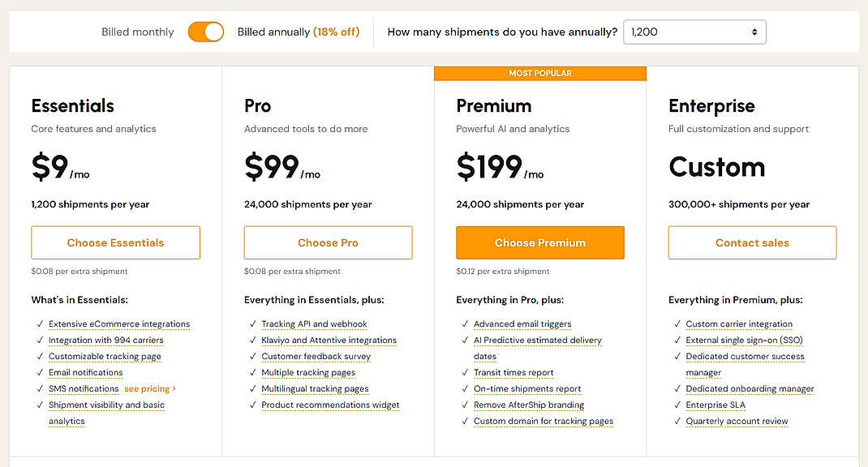This screenshot has width=868, height=467.
Task: Open External single sign-on (SSO) link
Action: coord(746,340)
